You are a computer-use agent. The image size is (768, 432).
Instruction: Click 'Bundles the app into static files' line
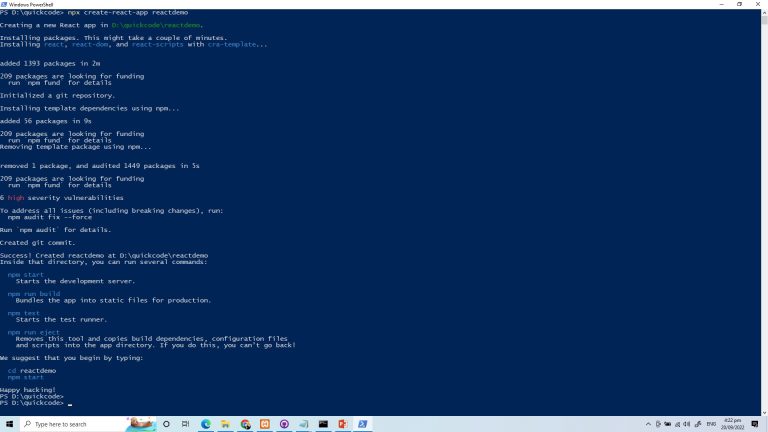click(x=113, y=300)
